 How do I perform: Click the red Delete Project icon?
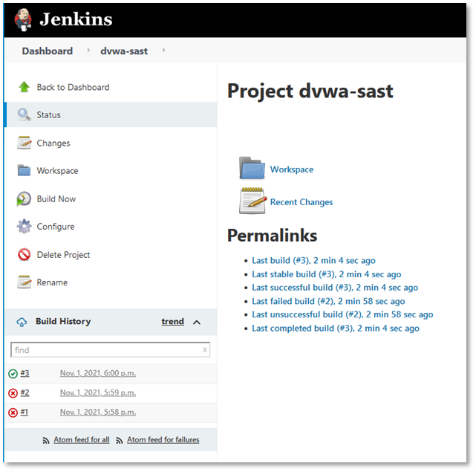(x=25, y=255)
